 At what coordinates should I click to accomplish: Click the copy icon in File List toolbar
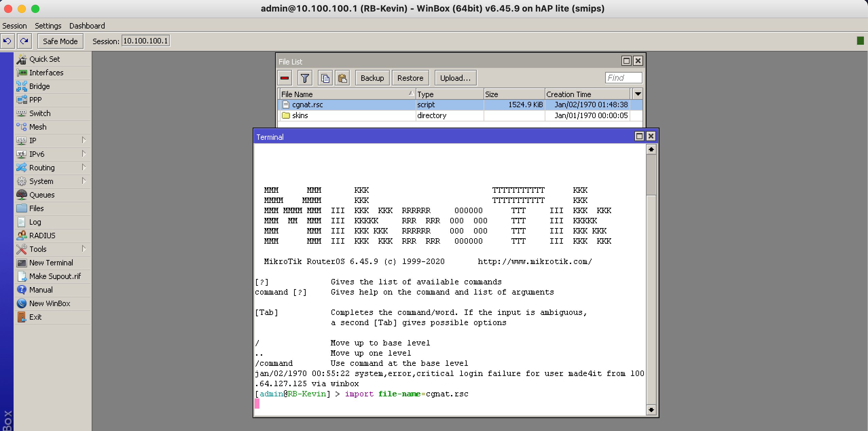(x=325, y=78)
